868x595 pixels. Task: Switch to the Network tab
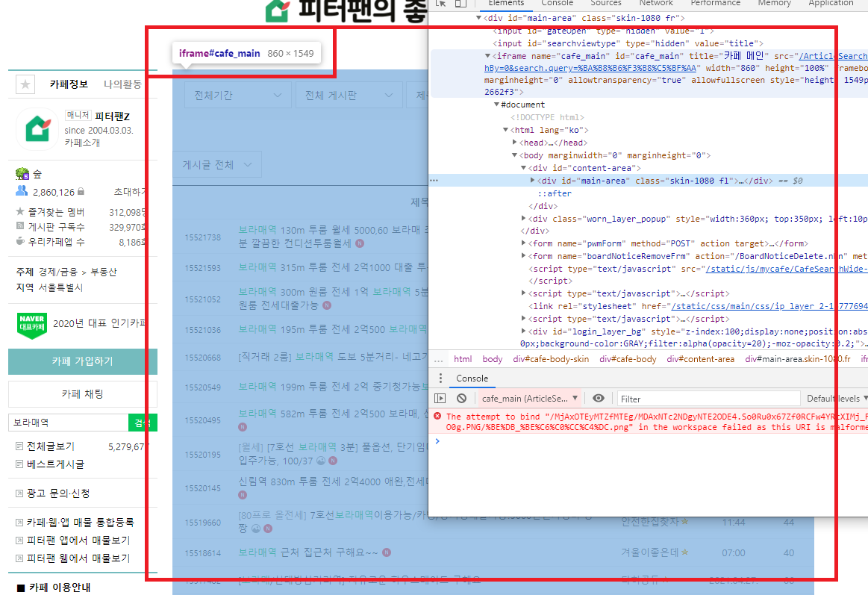[x=656, y=3]
